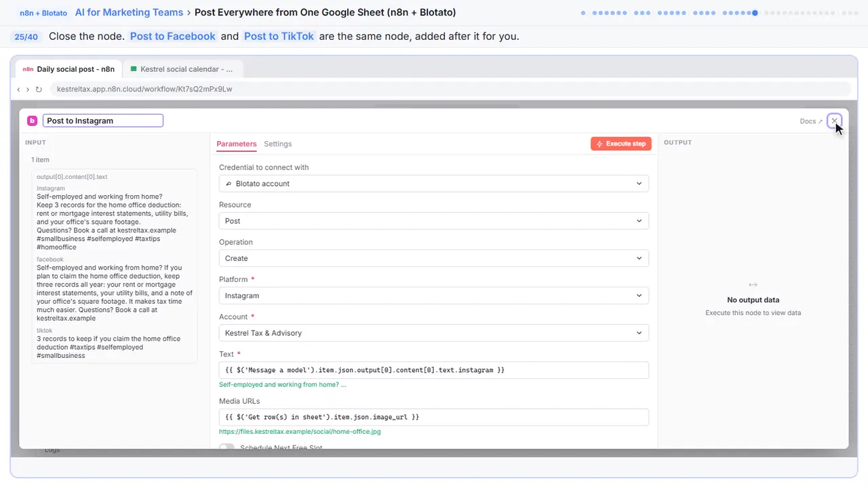Click the Execute step button
This screenshot has width=868, height=488.
pos(621,144)
